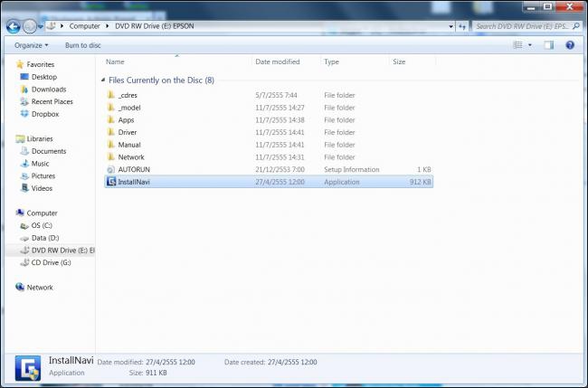Open Dropbox in the navigation pane

(x=45, y=114)
